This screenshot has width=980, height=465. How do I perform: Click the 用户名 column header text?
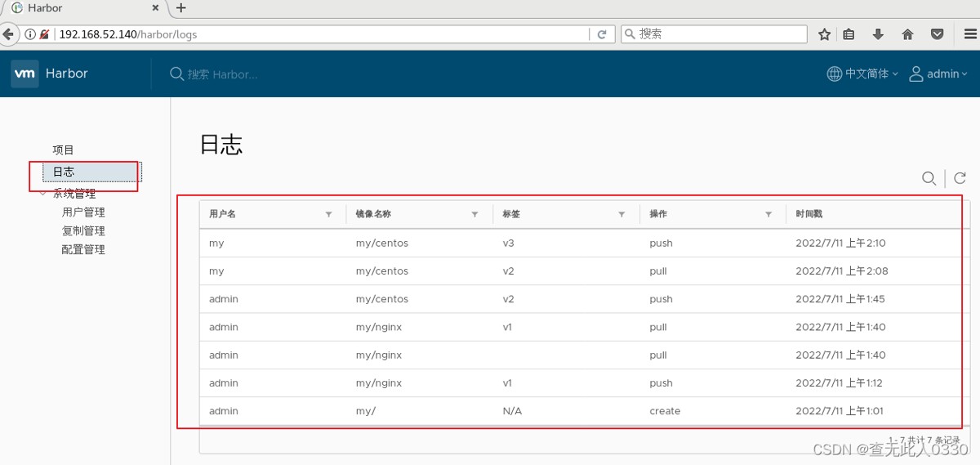222,214
